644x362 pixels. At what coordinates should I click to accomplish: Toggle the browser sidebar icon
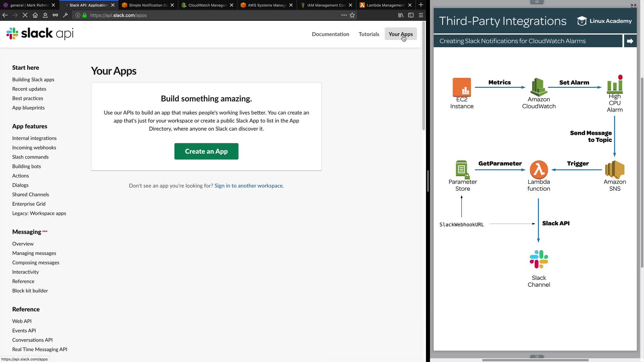coord(411,15)
